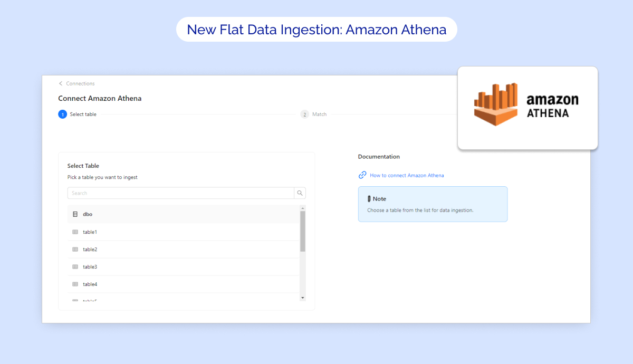Select table1 from the list
Screen dimensions: 633x364
90,232
